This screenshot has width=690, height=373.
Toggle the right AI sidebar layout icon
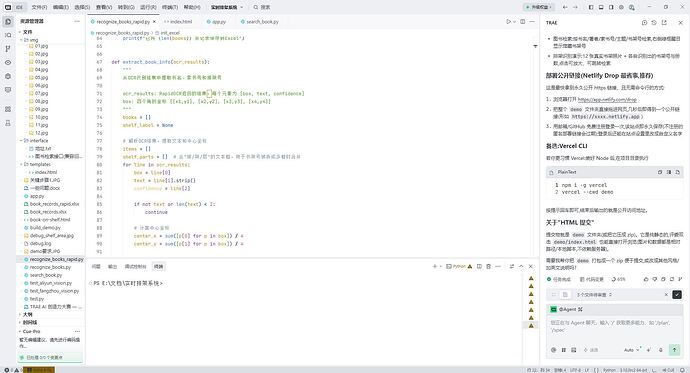(611, 7)
